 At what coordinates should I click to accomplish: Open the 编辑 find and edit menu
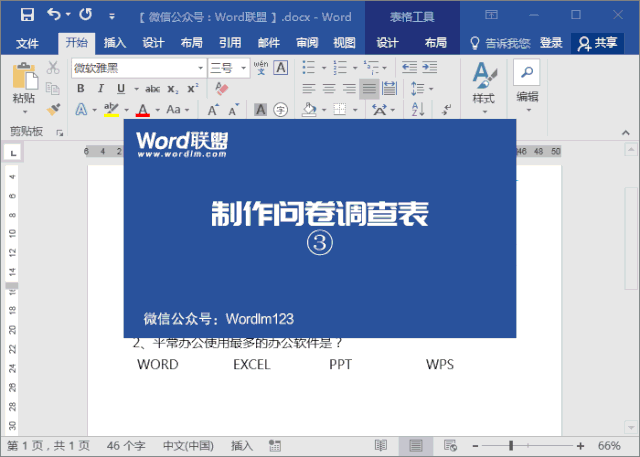(x=527, y=87)
